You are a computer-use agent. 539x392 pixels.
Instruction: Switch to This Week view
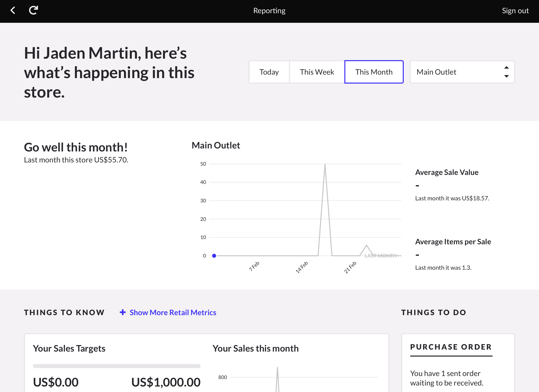[317, 72]
